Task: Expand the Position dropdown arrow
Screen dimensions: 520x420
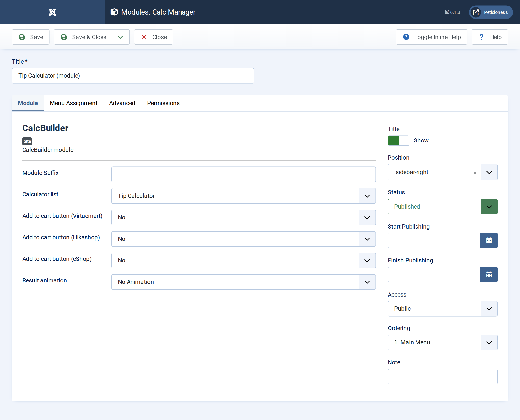Action: tap(489, 172)
